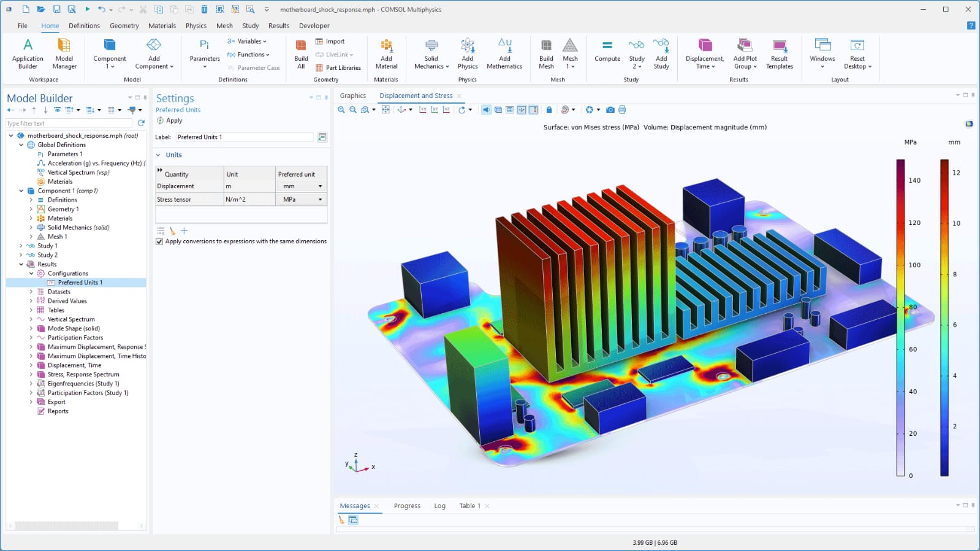Open the Results ribbon tab

[278, 26]
